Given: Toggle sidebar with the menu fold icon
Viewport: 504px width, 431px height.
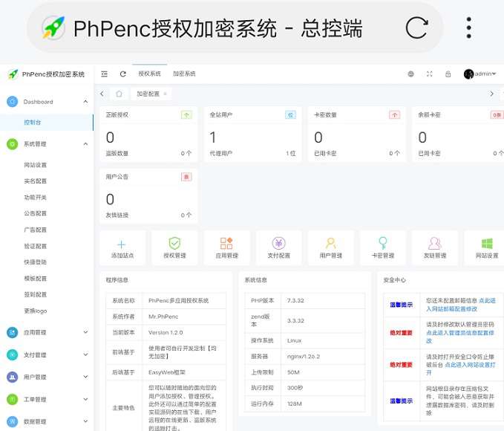Looking at the screenshot, I should point(104,74).
